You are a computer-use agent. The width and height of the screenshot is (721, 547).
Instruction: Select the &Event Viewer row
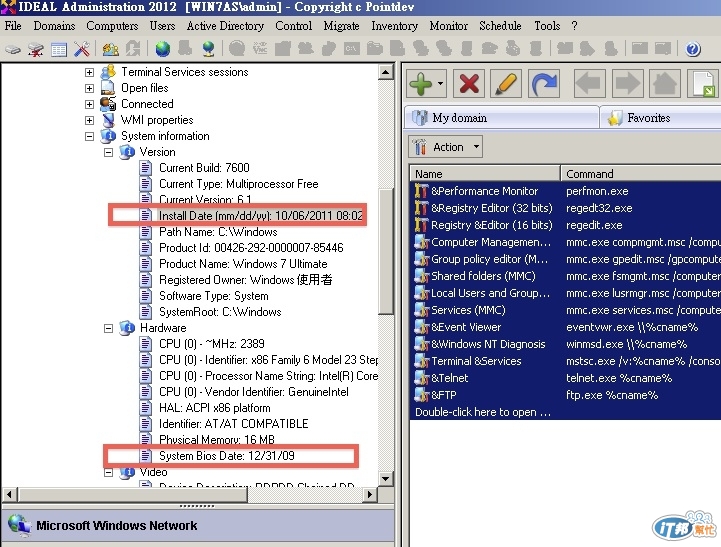565,327
